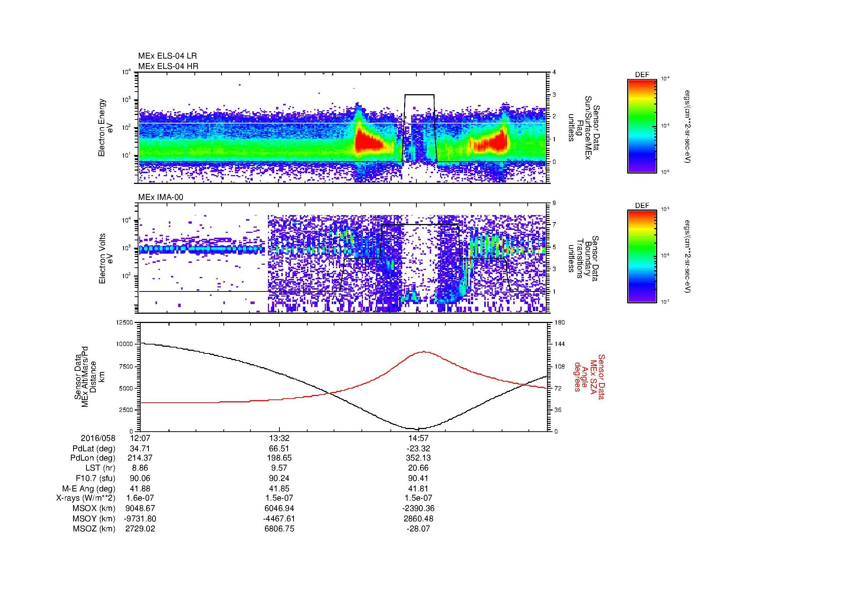The height and width of the screenshot is (613, 868).
Task: Select PdLat value 66.51
Action: tap(279, 449)
